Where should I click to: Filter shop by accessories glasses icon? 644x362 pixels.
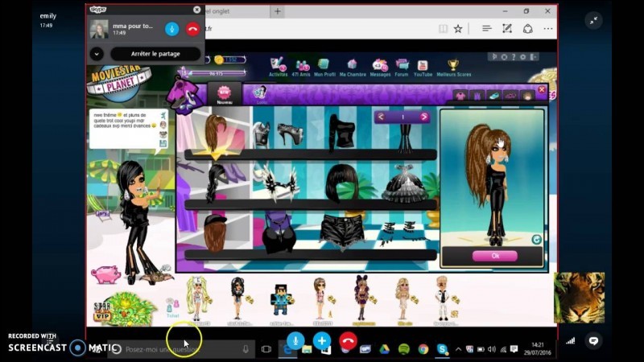pyautogui.click(x=511, y=96)
